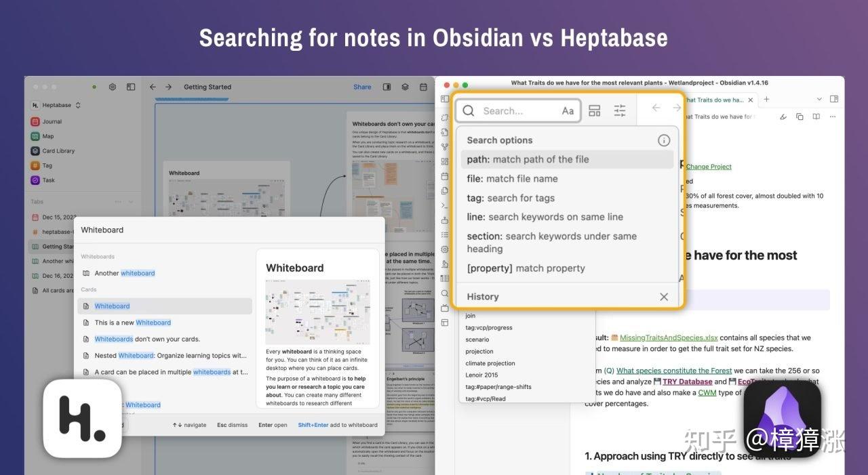Screen dimensions: 868x475
Task: Toggle the right sidebar panel in Obsidian
Action: click(833, 99)
